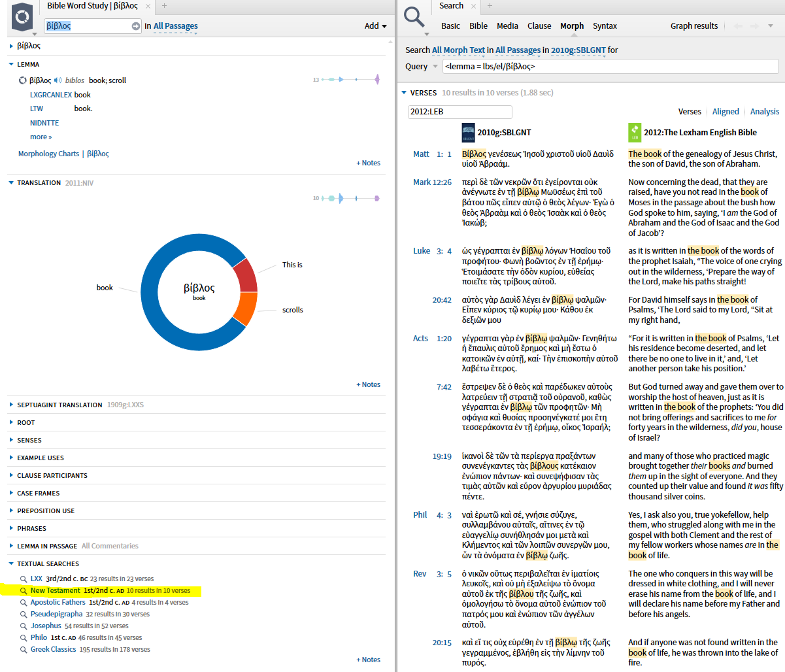Image resolution: width=785 pixels, height=672 pixels.
Task: Add a new tab next to Search
Action: (490, 6)
